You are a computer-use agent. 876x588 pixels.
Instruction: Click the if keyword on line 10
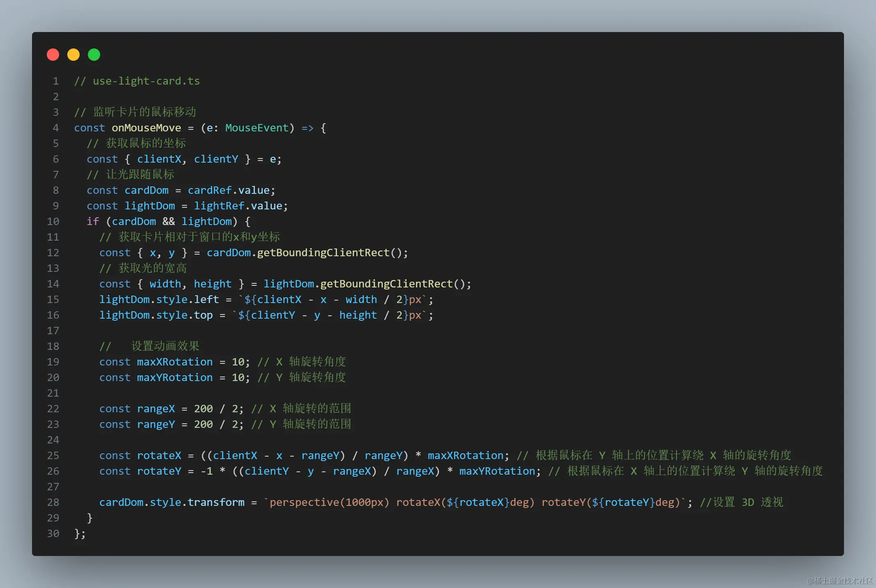93,222
